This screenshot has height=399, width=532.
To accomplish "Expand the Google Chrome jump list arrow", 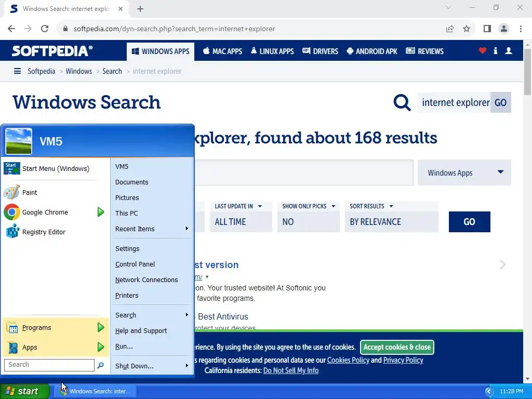I will (x=101, y=212).
